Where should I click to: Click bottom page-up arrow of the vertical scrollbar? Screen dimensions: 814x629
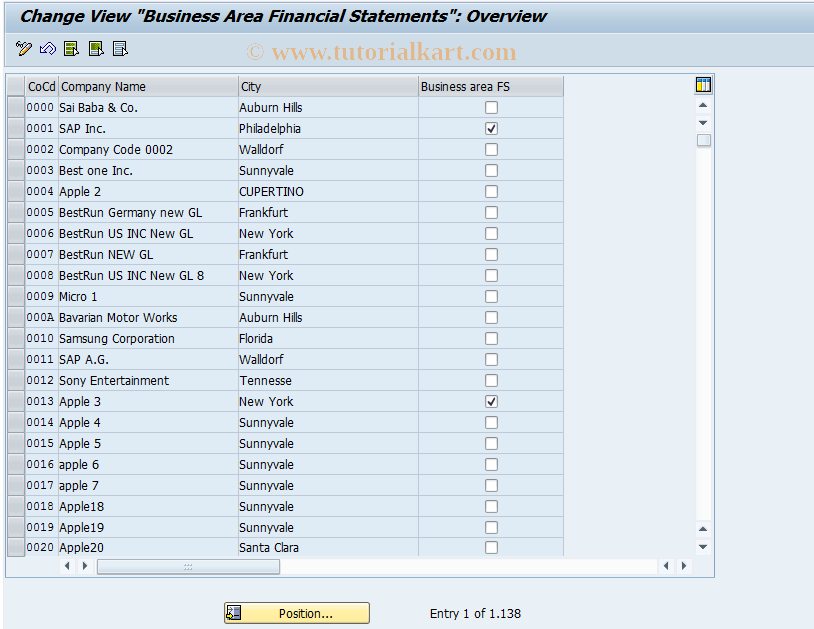click(x=703, y=529)
